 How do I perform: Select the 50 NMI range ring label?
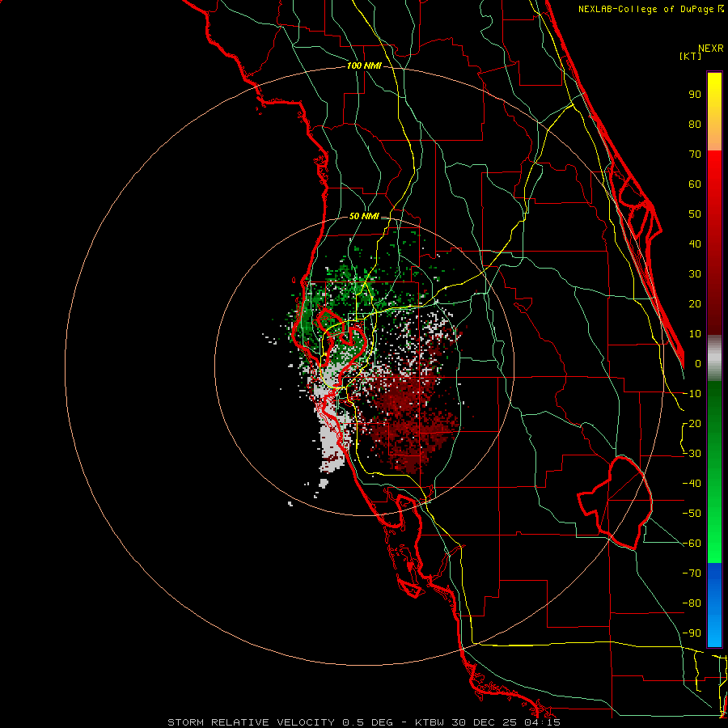(x=363, y=216)
